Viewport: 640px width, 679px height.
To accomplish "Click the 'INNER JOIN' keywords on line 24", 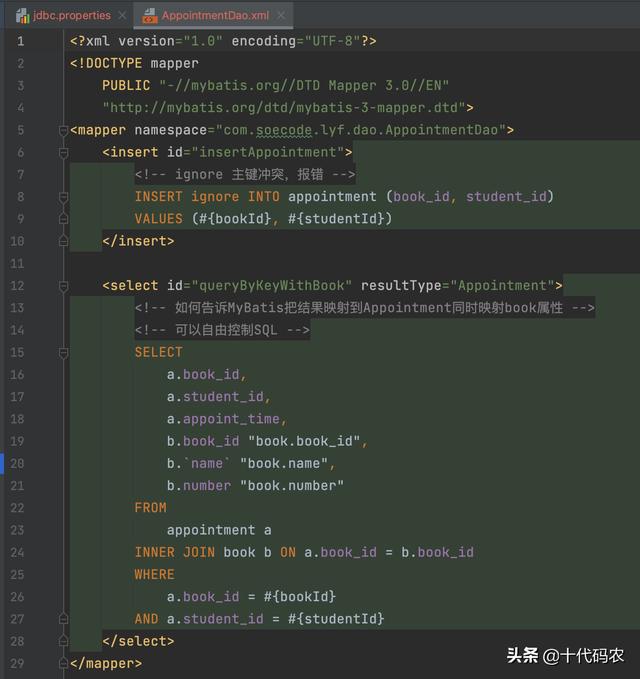I will pyautogui.click(x=175, y=553).
